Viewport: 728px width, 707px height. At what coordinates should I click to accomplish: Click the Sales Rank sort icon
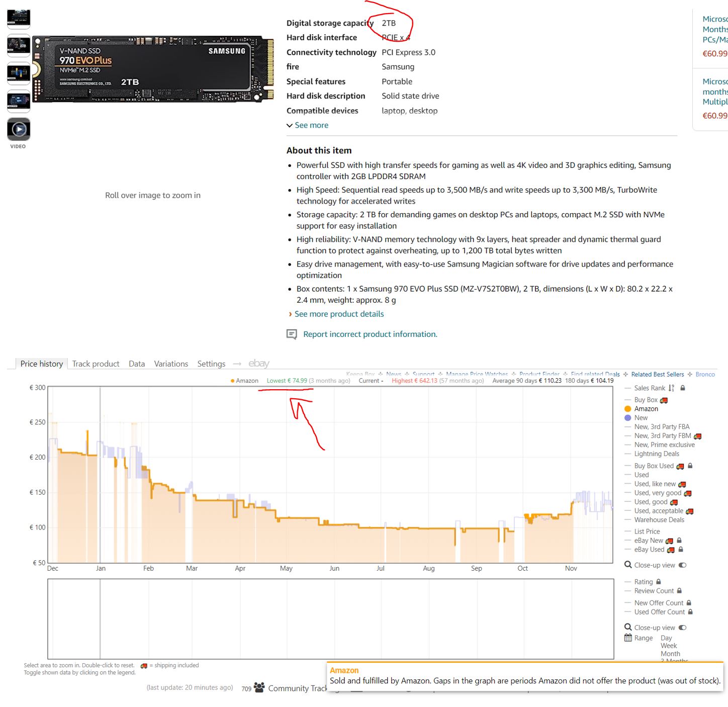(671, 388)
